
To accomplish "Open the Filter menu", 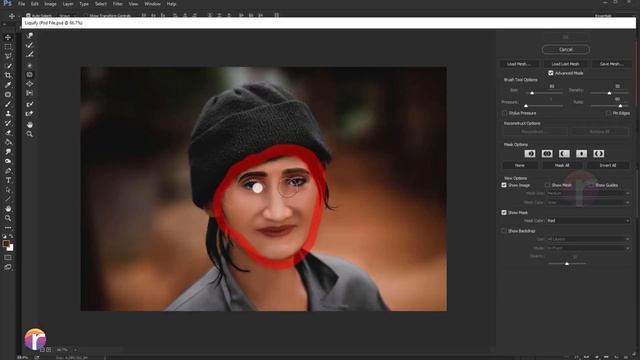I will point(118,4).
